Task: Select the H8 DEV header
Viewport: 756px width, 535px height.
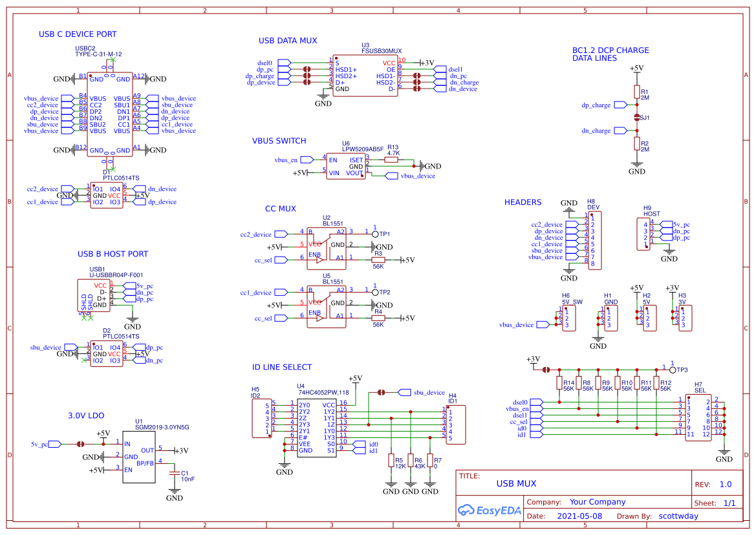Action: [x=596, y=241]
